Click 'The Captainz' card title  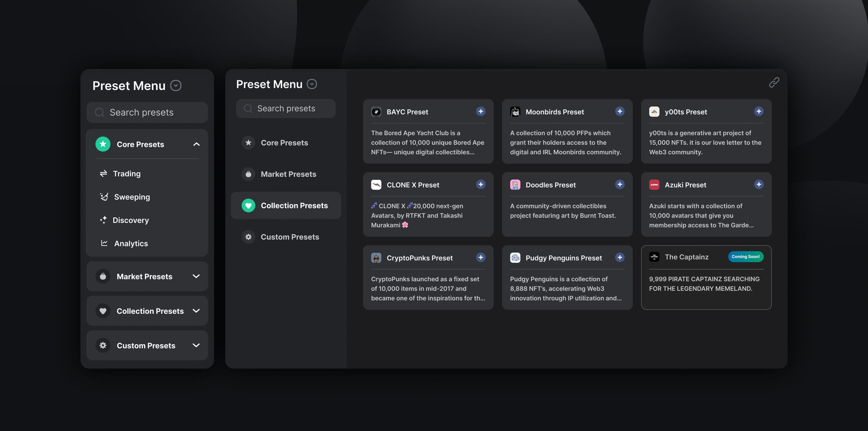(x=687, y=257)
